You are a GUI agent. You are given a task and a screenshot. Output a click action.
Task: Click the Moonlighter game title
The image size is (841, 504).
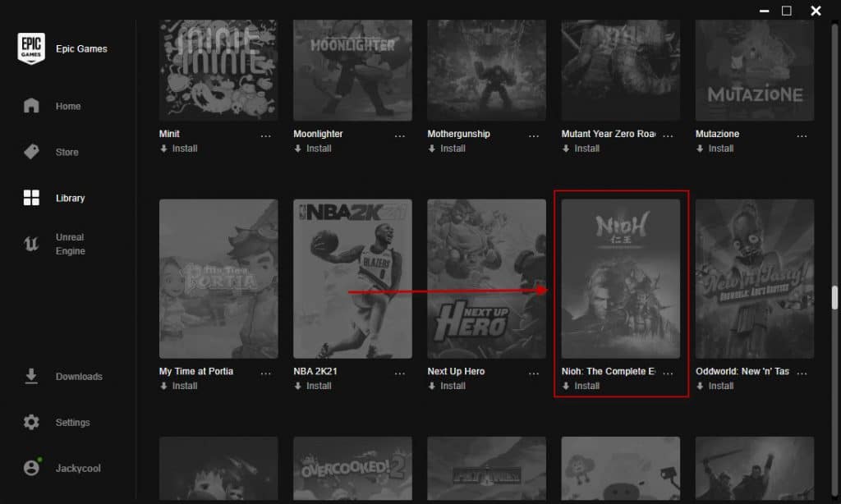point(318,134)
